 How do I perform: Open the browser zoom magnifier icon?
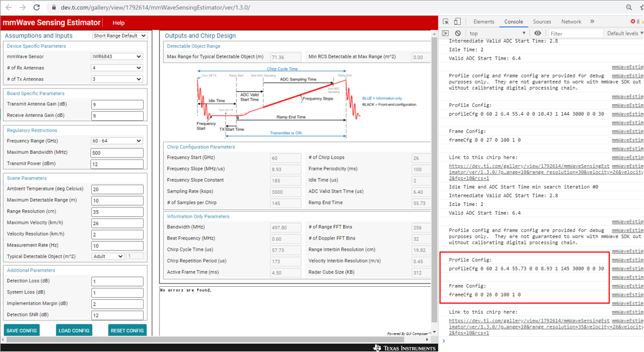click(629, 8)
